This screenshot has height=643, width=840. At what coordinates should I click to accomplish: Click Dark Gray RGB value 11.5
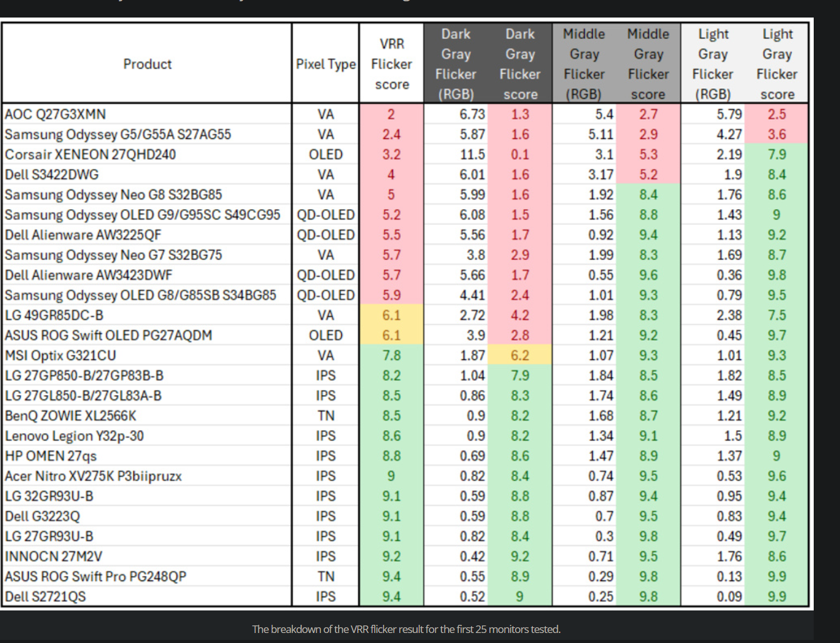[x=473, y=155]
